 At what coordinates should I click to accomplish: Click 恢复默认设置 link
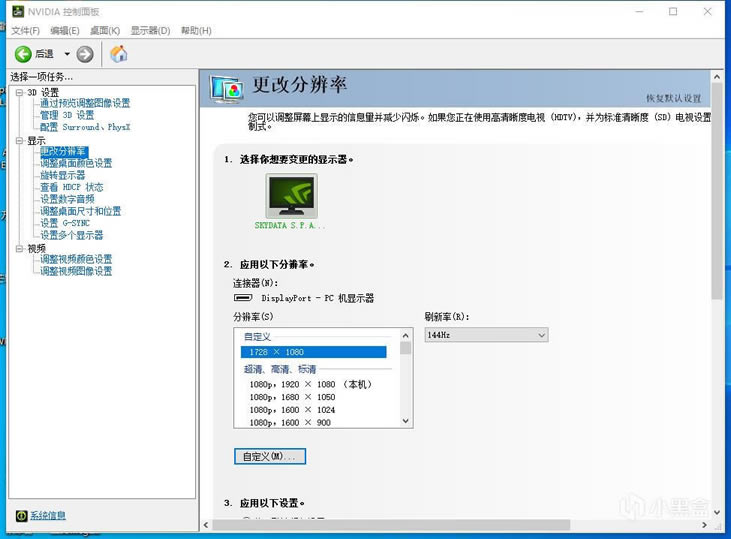(x=673, y=98)
